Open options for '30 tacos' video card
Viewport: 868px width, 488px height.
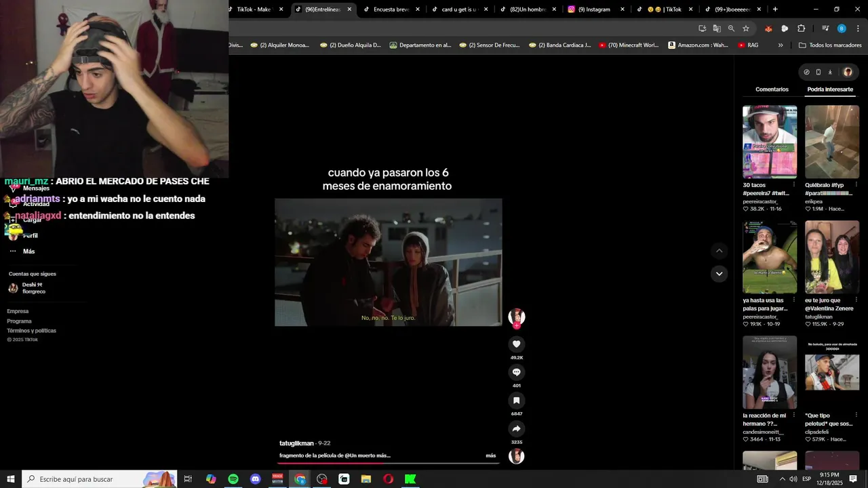click(x=794, y=184)
